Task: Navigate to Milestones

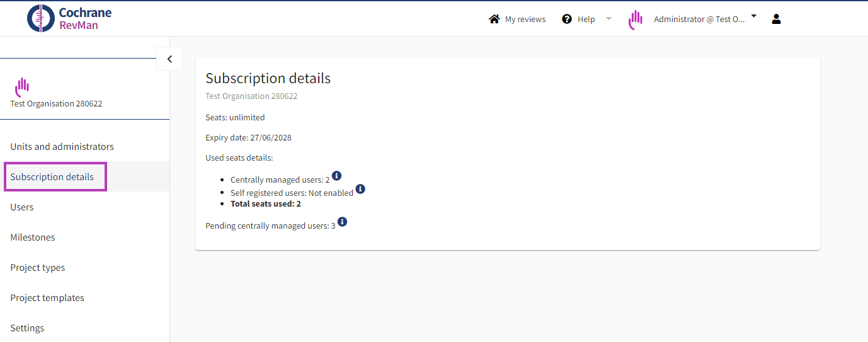Action: 33,237
